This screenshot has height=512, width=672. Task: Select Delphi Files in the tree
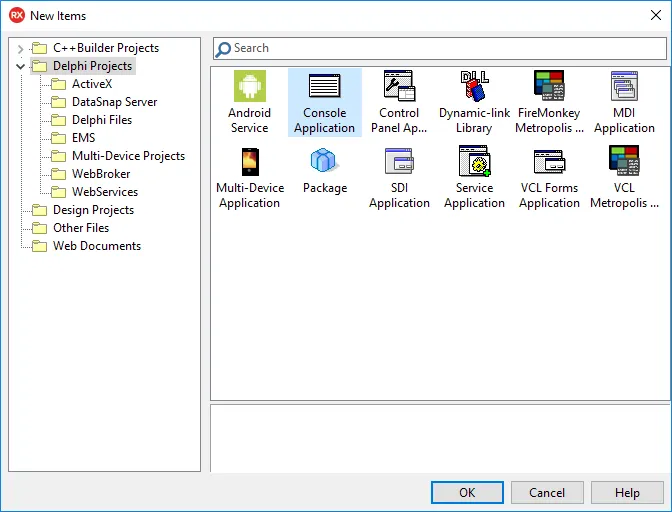click(102, 120)
